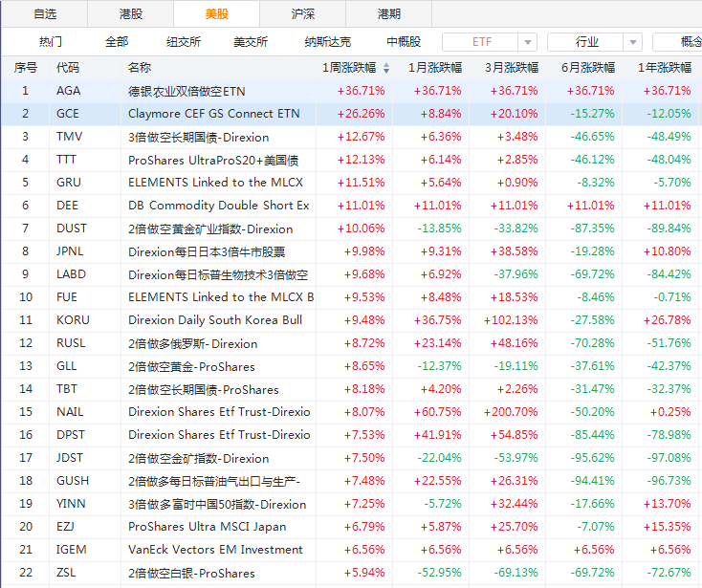This screenshot has height=588, width=702.
Task: Select ticker code IGEM
Action: (71, 550)
